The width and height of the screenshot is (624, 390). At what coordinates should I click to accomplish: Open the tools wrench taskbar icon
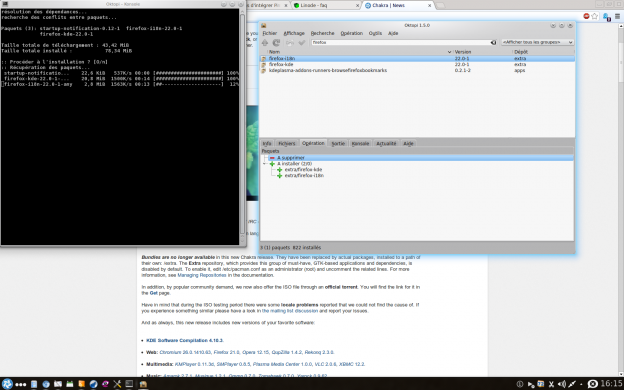[117, 384]
